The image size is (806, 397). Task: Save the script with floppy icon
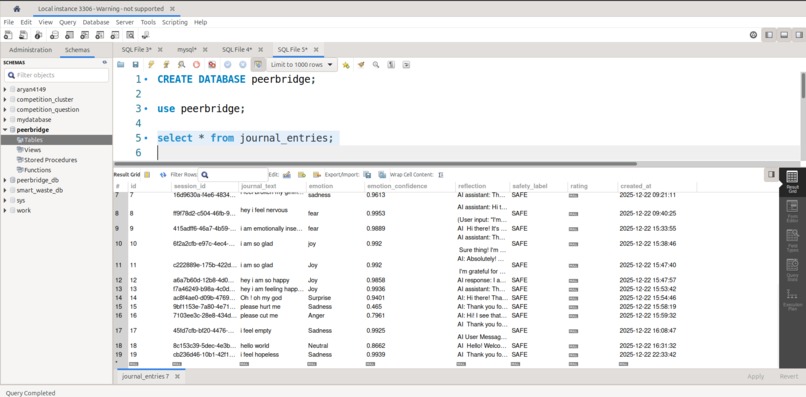point(136,65)
